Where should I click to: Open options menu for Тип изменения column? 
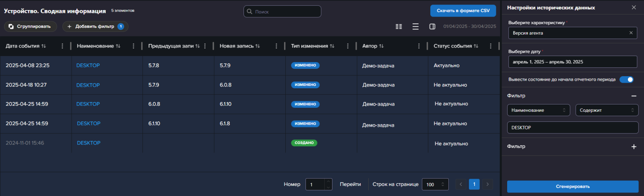click(348, 46)
